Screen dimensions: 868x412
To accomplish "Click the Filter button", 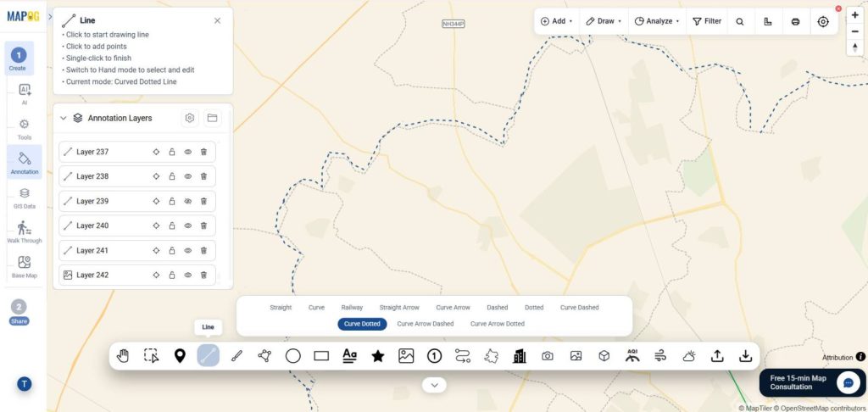I will coord(707,21).
